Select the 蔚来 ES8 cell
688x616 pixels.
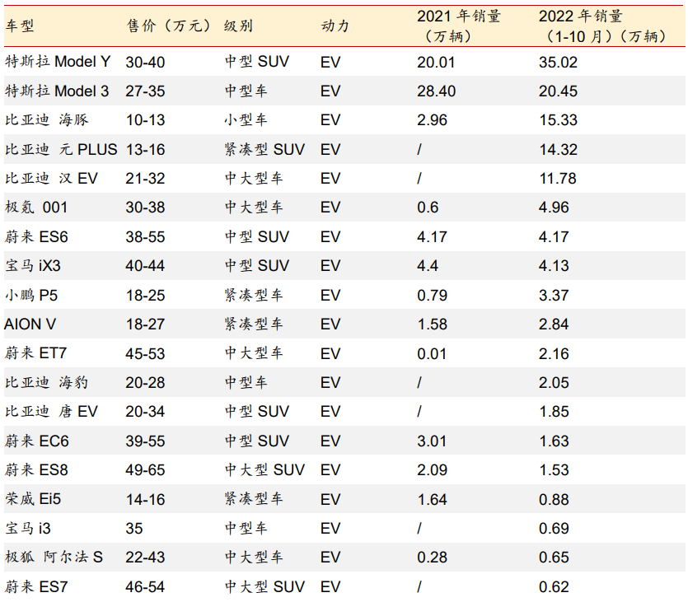point(36,470)
